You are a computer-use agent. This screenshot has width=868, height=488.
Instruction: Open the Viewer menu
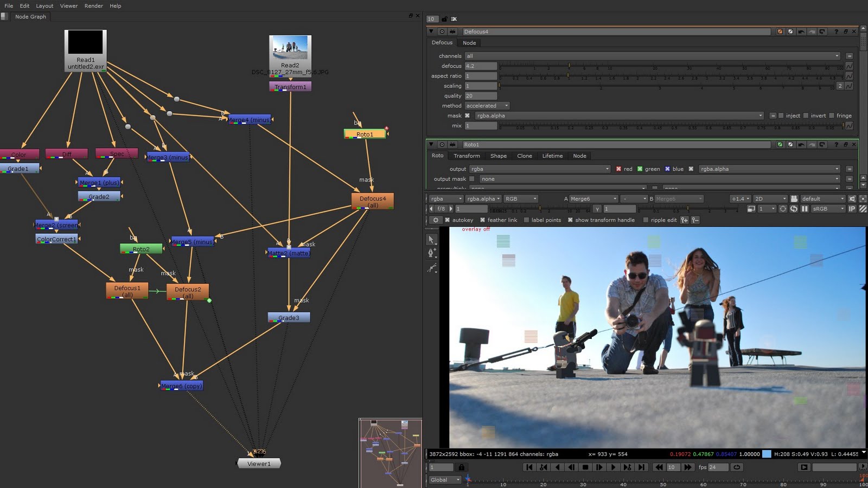tap(69, 6)
